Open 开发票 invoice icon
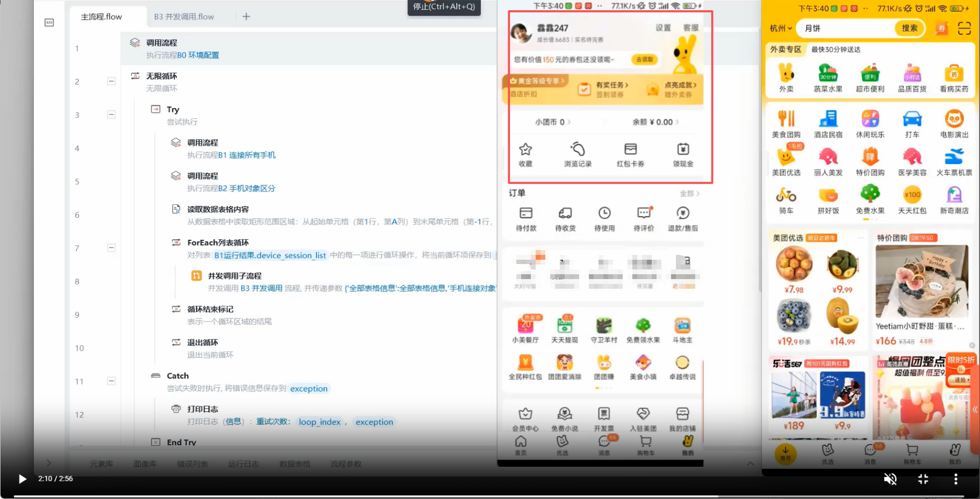Image resolution: width=980 pixels, height=499 pixels. 604,419
